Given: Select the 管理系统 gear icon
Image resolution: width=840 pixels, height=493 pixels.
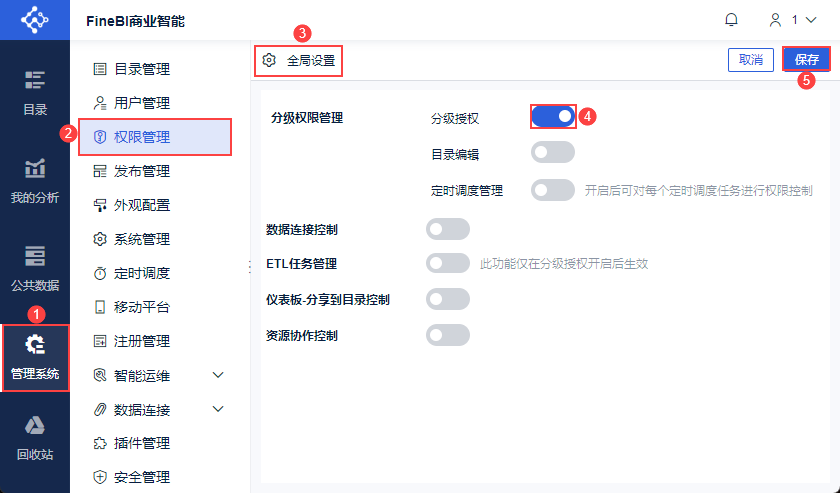Looking at the screenshot, I should [35, 345].
